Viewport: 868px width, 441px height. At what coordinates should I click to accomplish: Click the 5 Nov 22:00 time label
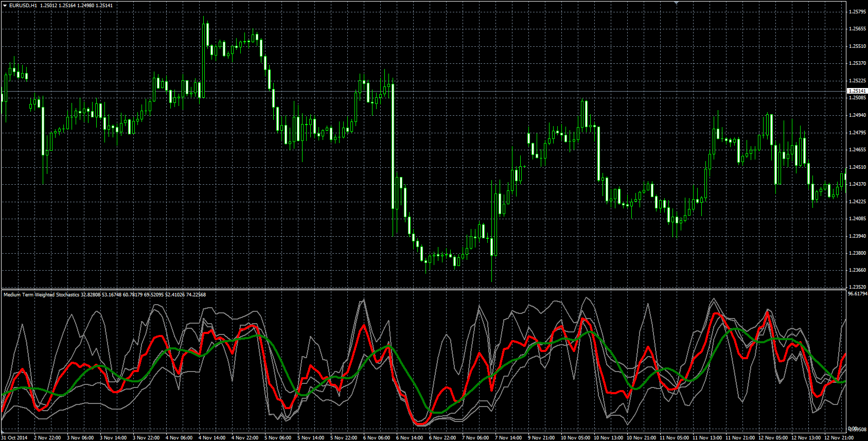(344, 438)
